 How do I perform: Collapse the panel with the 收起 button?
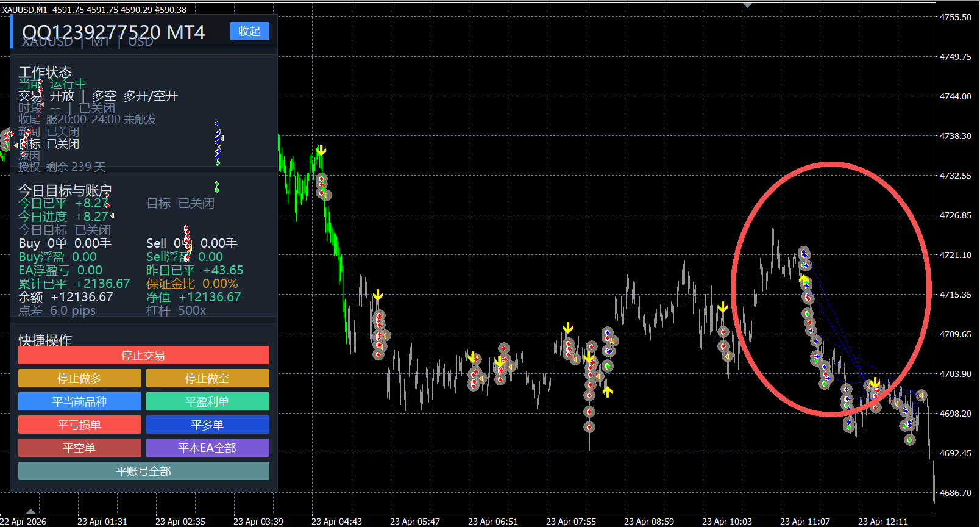pos(249,31)
